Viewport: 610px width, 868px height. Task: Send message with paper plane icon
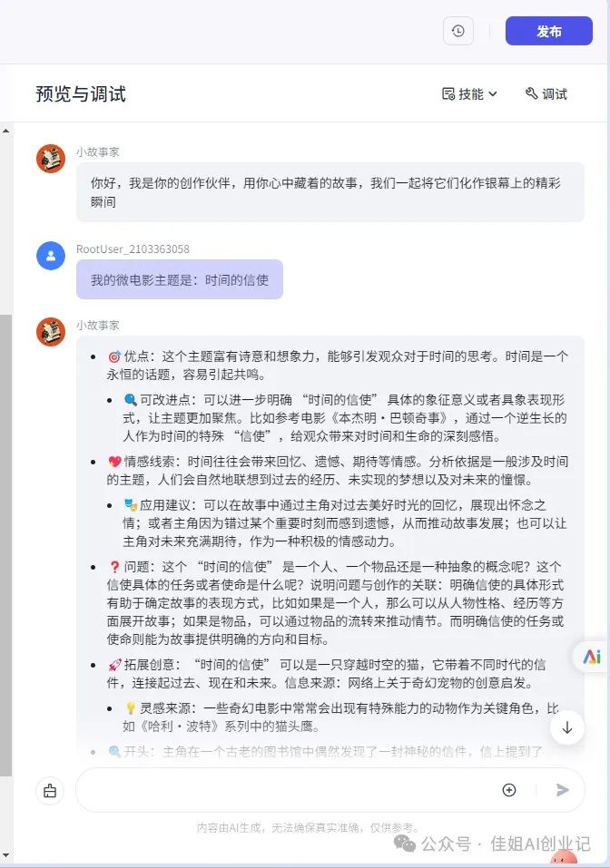click(x=563, y=790)
